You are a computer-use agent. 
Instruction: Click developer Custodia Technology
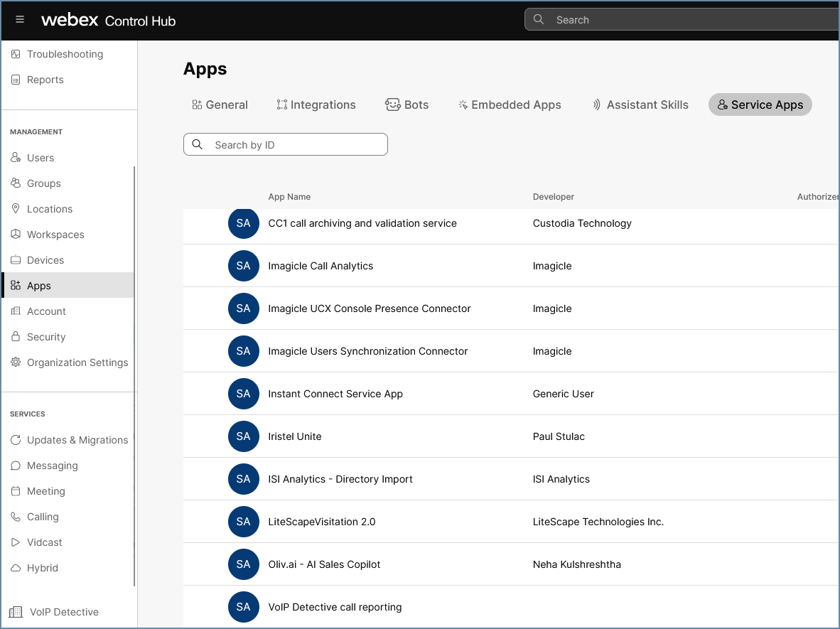[x=582, y=223]
